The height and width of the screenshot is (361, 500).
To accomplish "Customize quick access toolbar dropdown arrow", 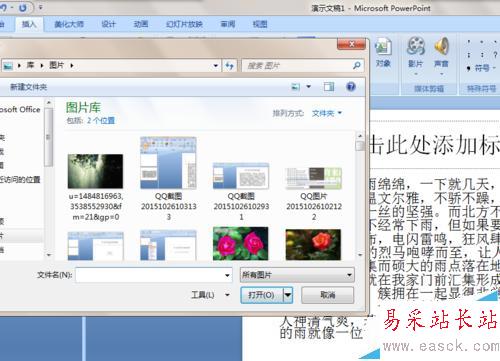I will point(40,7).
